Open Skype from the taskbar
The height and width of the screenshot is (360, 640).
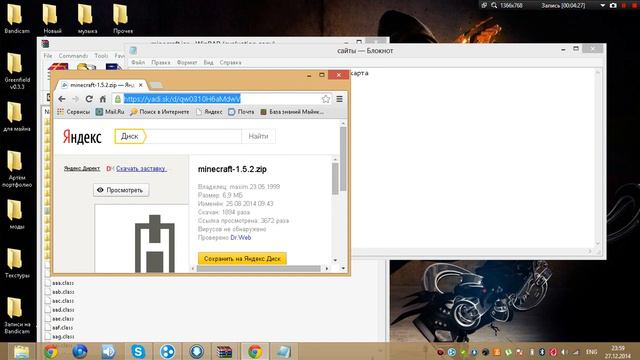coord(138,351)
